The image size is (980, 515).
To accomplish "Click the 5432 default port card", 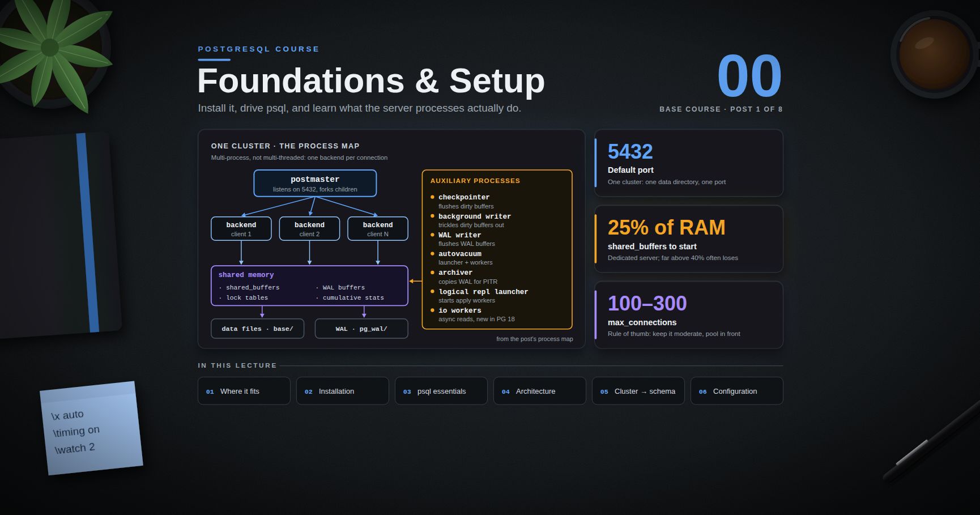I will click(689, 163).
